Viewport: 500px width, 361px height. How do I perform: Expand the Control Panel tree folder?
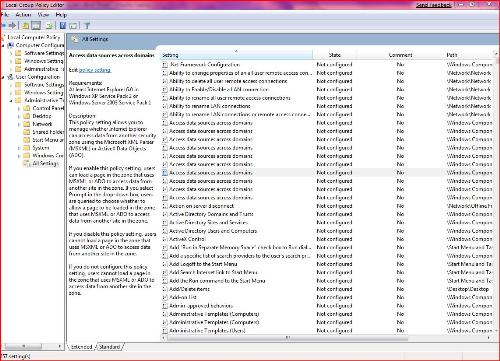click(x=19, y=108)
